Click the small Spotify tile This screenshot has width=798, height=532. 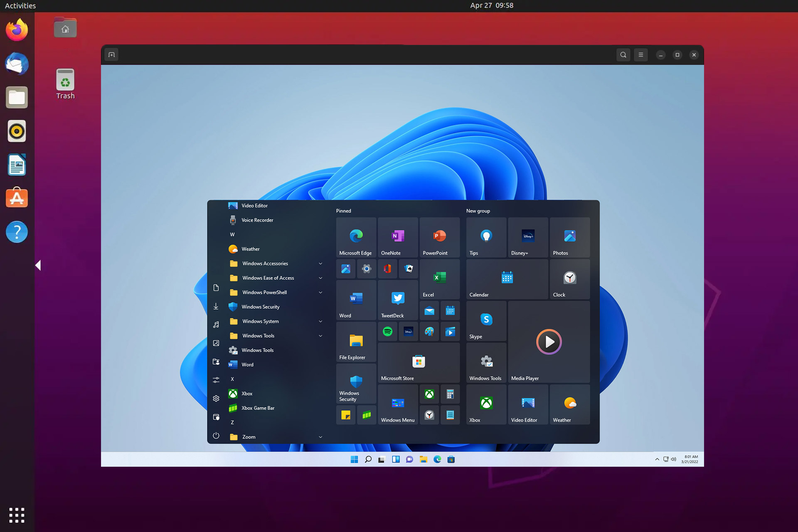point(387,331)
